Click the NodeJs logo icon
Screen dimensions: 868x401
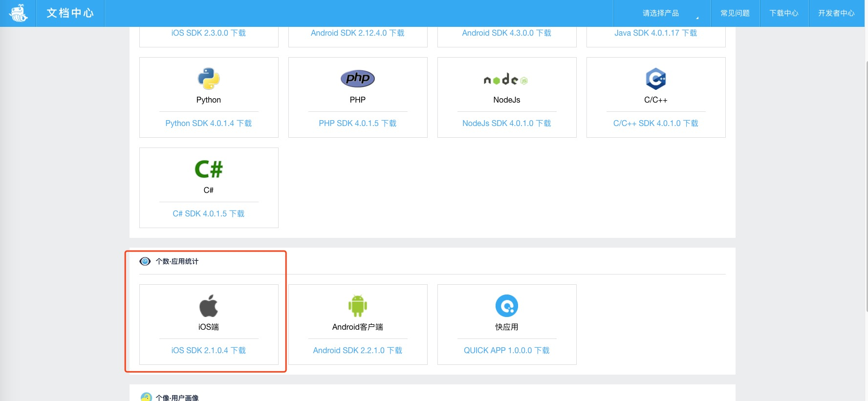506,79
